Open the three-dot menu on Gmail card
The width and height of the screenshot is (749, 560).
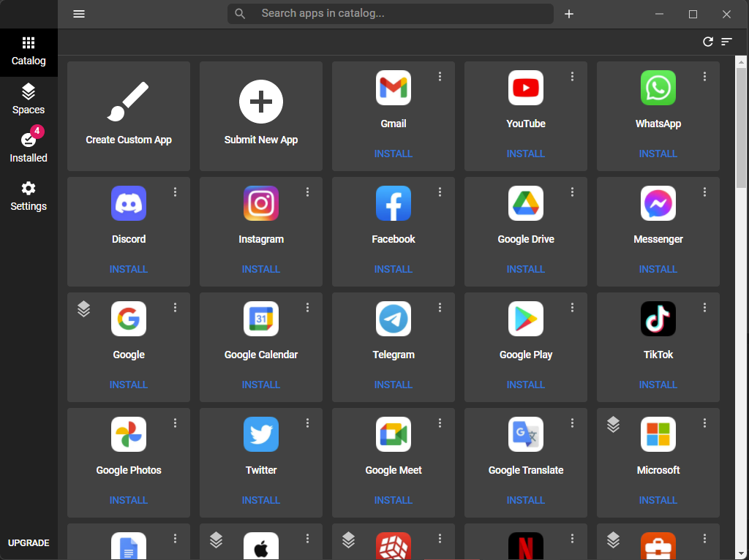[440, 76]
